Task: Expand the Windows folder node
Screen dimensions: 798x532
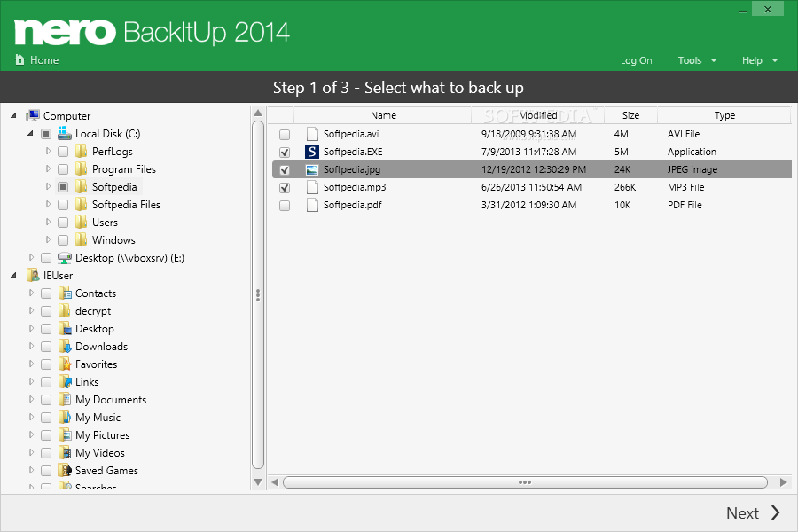Action: point(48,239)
